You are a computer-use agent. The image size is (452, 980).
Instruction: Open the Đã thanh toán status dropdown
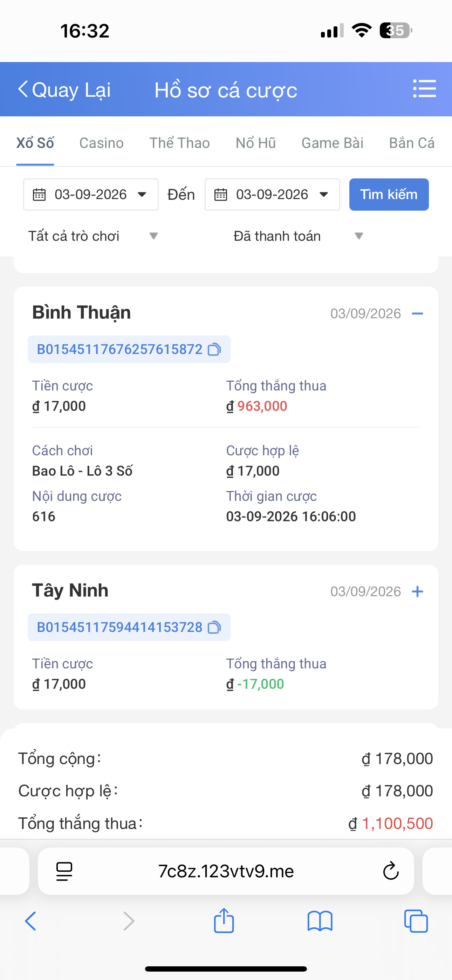coord(298,236)
